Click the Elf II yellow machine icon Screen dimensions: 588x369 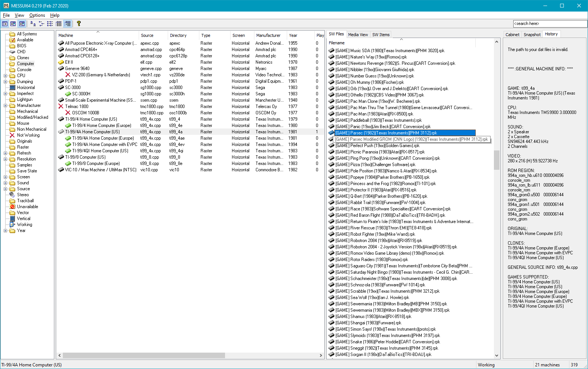[61, 62]
